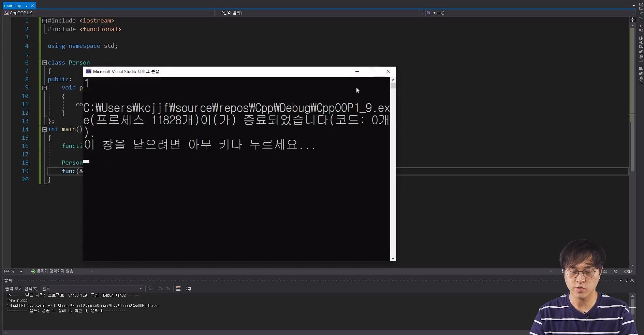
Task: Click the debug console title bar text
Action: pyautogui.click(x=126, y=72)
